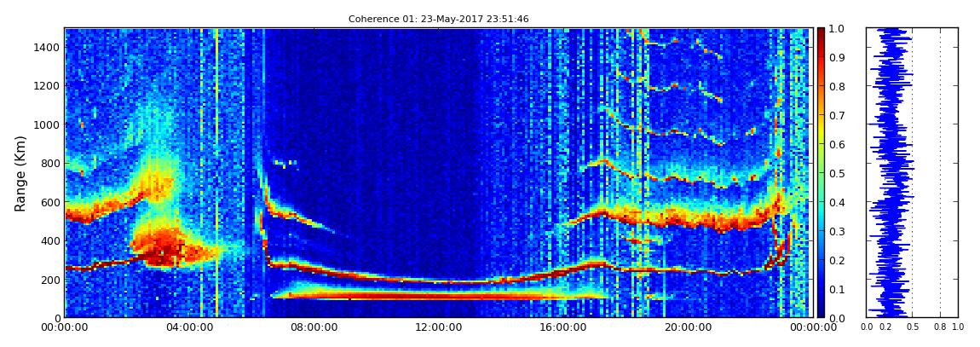980x347 pixels.
Task: Click the colorbar 0.1 tick label
Action: click(837, 289)
